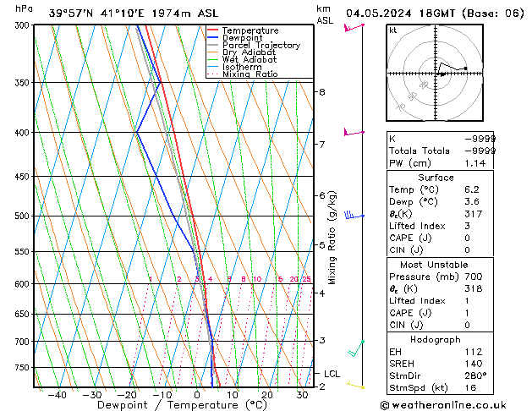Click the SREH value '140'
532x411 pixels.
(x=474, y=364)
